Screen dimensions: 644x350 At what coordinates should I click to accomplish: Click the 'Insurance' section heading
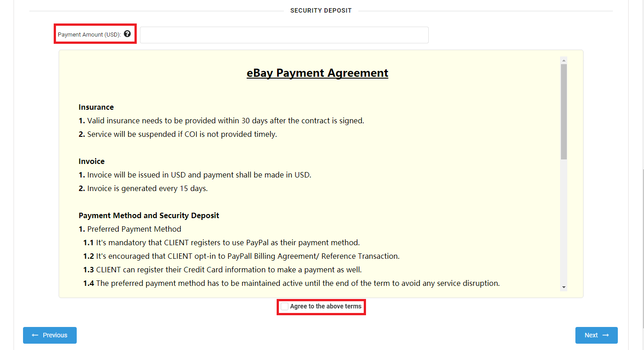96,107
